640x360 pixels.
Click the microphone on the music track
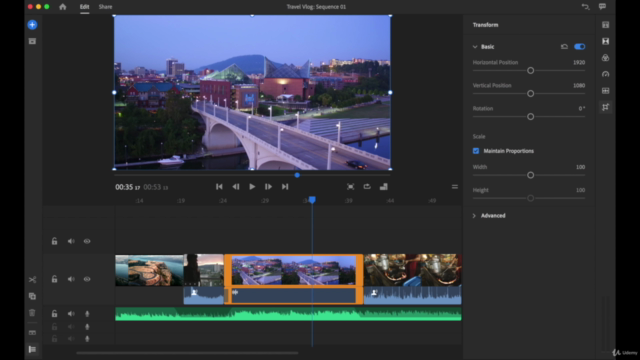tap(87, 314)
